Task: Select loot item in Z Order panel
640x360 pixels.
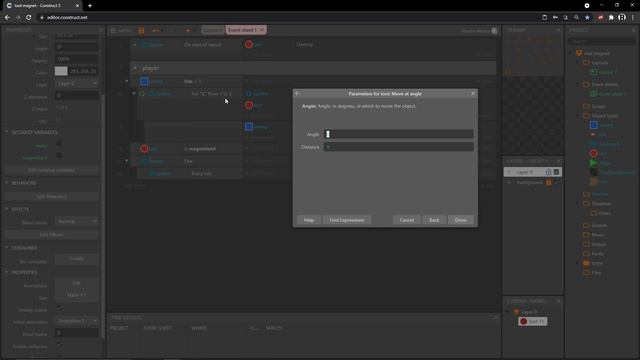Action: click(533, 322)
